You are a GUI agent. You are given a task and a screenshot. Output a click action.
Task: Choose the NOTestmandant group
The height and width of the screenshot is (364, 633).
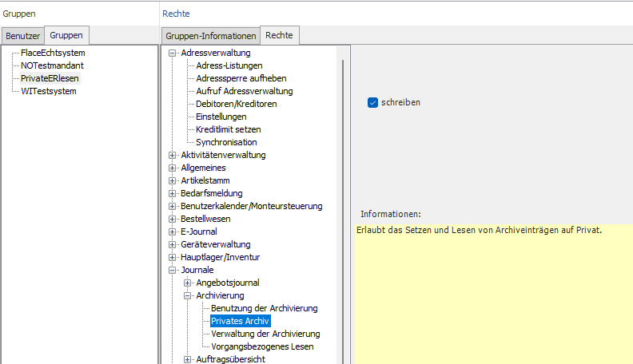[x=52, y=65]
